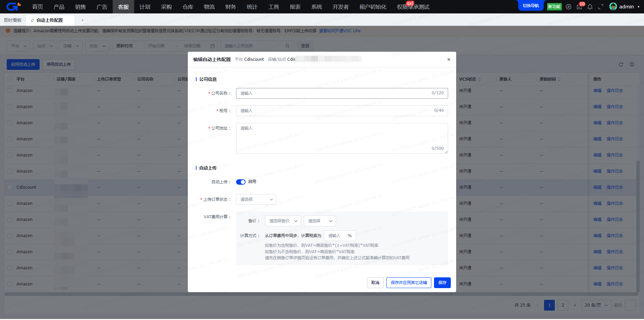The image size is (644, 320).
Task: Focus the 公司名称 input field
Action: [x=342, y=93]
